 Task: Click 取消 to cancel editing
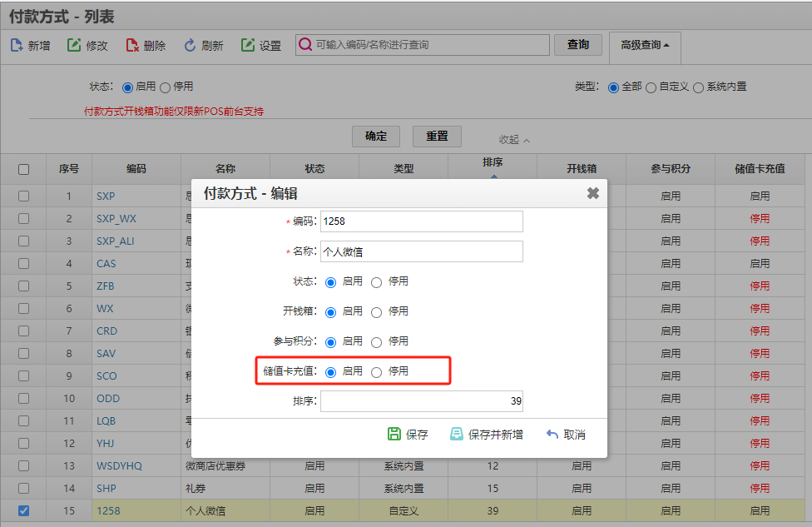coord(566,435)
